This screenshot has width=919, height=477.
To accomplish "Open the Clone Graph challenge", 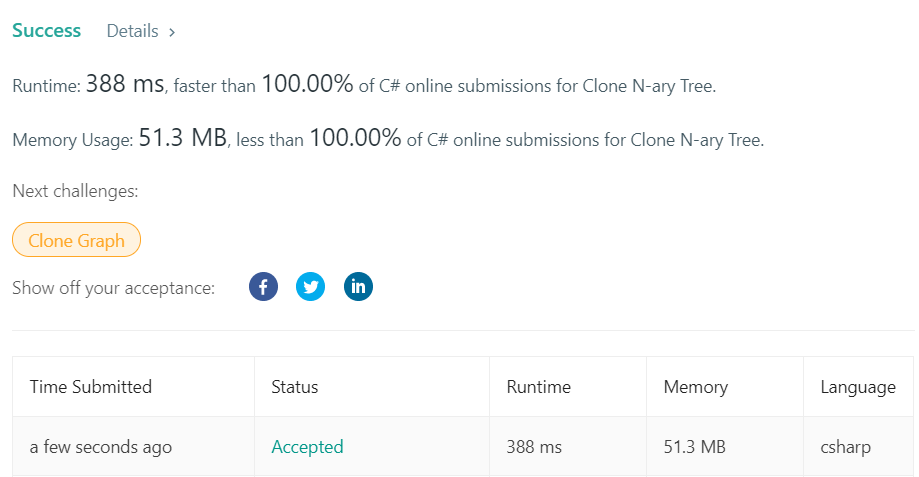I will click(x=76, y=240).
